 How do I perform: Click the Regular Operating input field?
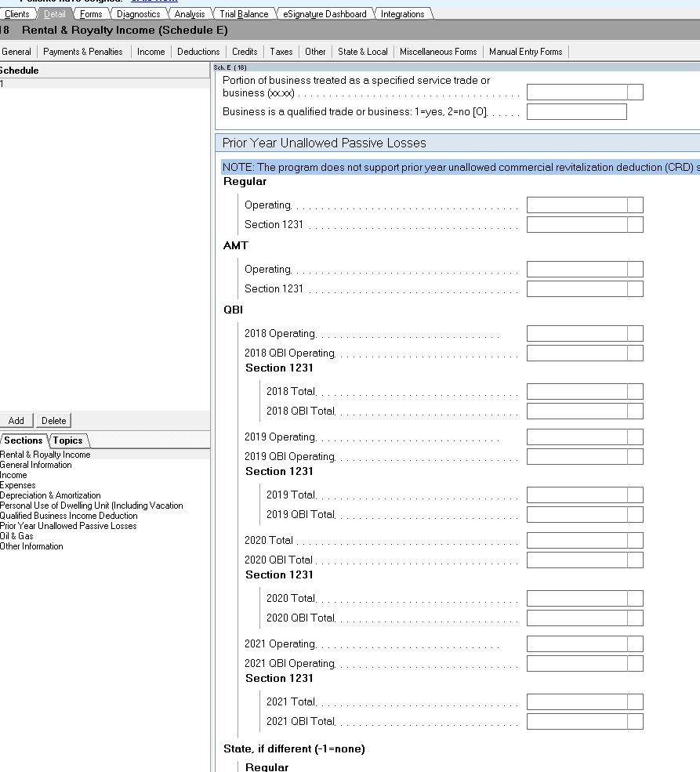577,205
